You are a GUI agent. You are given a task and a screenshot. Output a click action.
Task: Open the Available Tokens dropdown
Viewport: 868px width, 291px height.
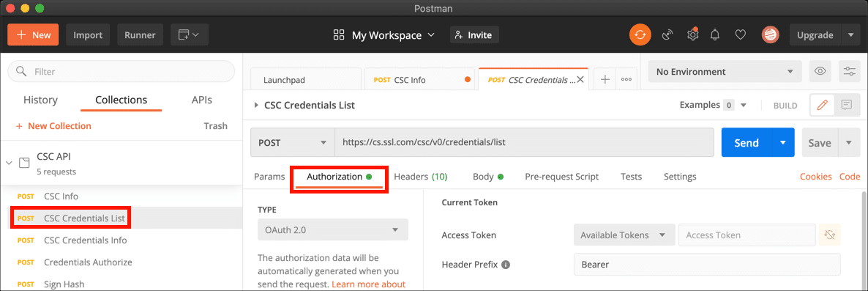[624, 235]
